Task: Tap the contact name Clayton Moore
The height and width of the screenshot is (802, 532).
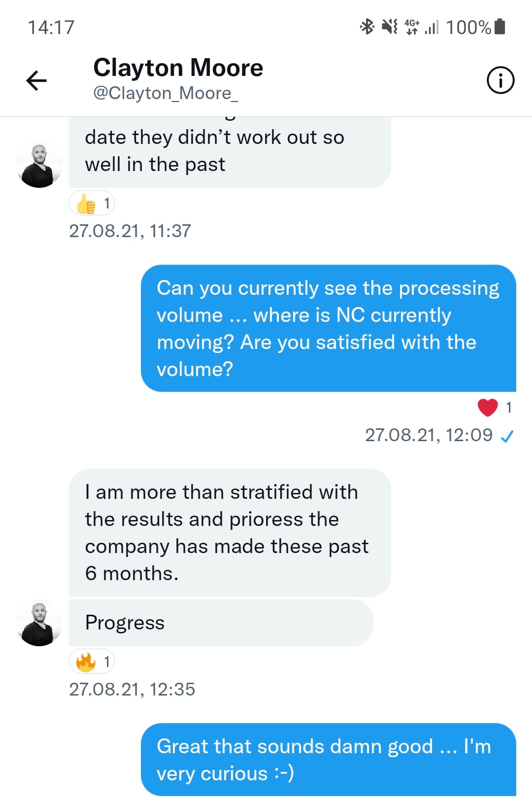Action: (178, 67)
